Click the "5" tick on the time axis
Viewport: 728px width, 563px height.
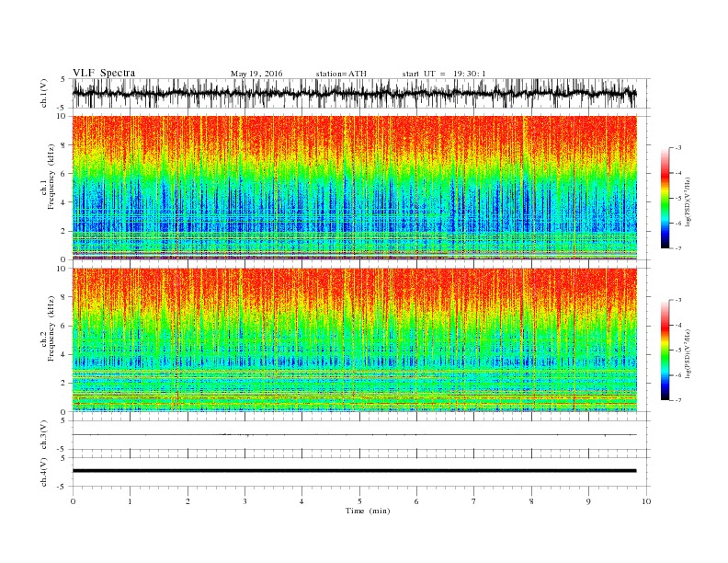359,501
